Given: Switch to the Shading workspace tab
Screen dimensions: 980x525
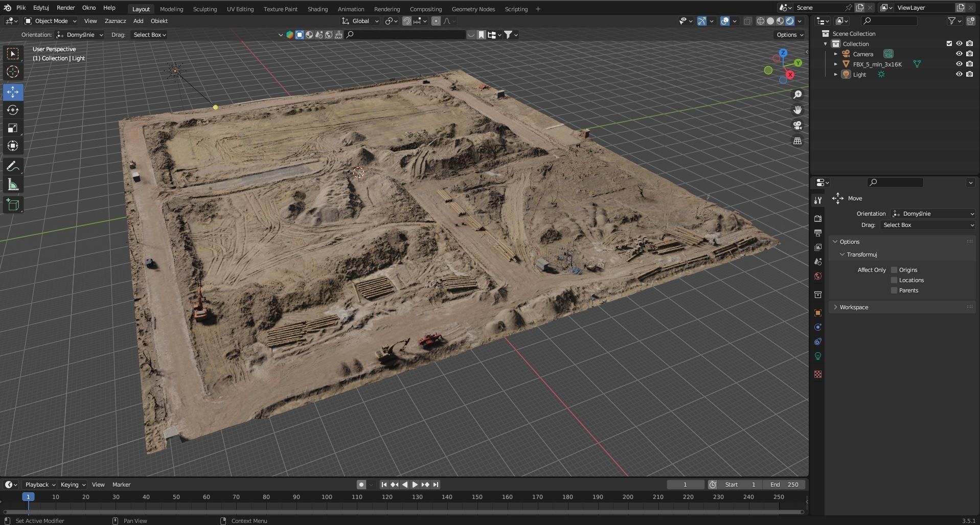Looking at the screenshot, I should pos(317,9).
